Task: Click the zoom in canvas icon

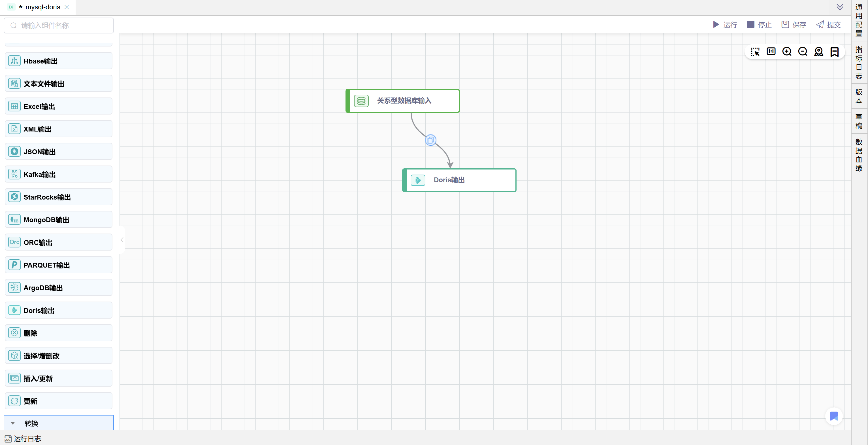Action: click(x=787, y=52)
